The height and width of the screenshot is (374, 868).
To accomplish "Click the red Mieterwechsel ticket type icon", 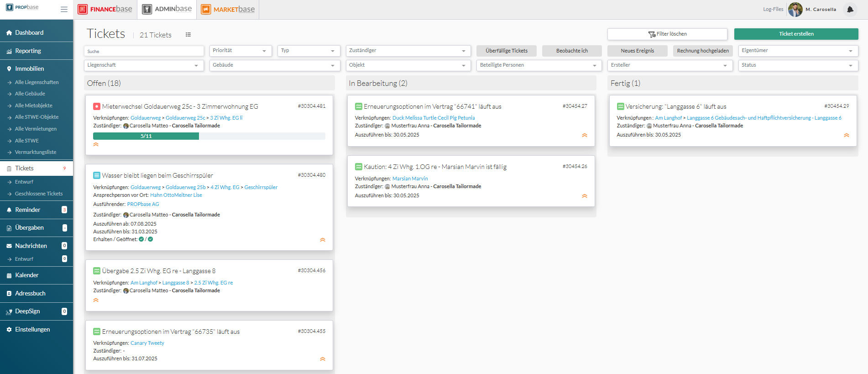I will pyautogui.click(x=97, y=106).
